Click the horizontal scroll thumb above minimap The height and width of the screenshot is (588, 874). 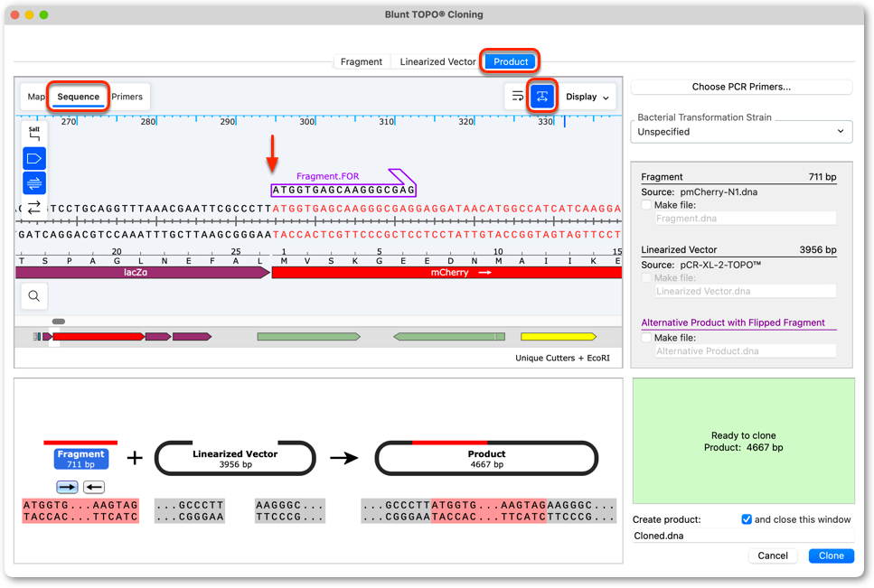pos(59,322)
